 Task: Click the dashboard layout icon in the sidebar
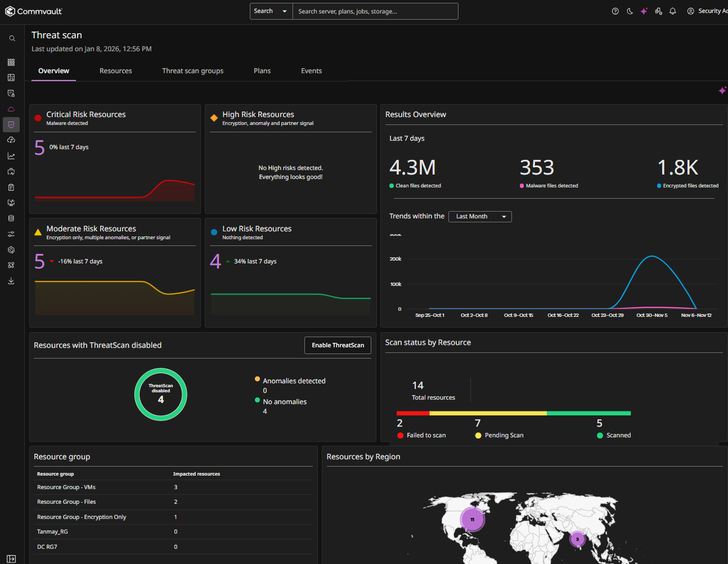click(x=11, y=78)
